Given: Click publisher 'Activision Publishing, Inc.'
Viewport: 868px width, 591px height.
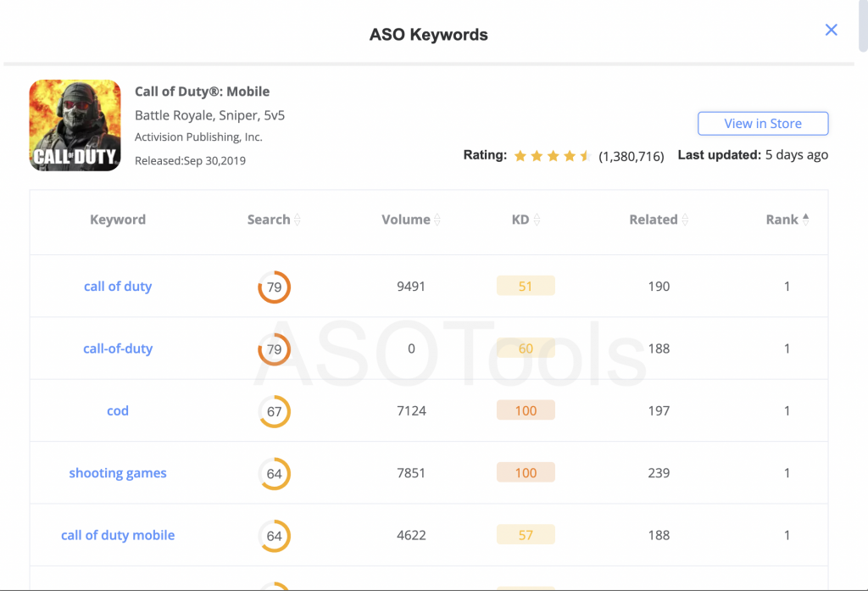Looking at the screenshot, I should click(x=198, y=137).
